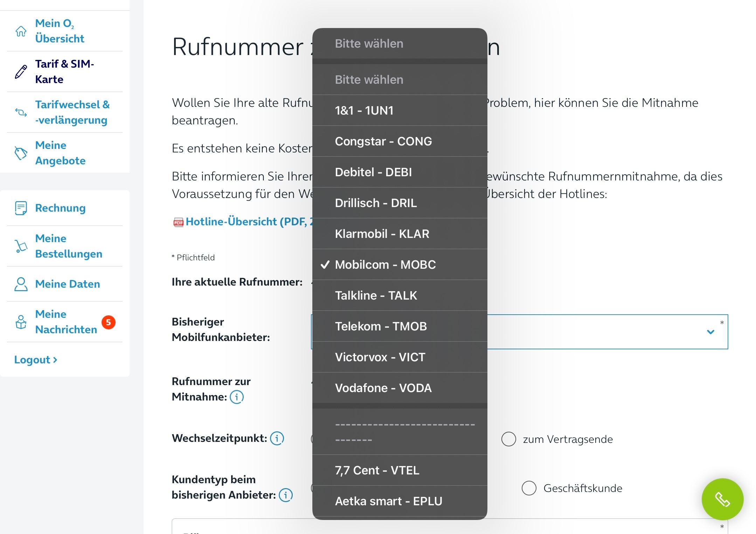Choose Talkline - TALK from provider list
Screen dimensions: 756x534
[400, 295]
